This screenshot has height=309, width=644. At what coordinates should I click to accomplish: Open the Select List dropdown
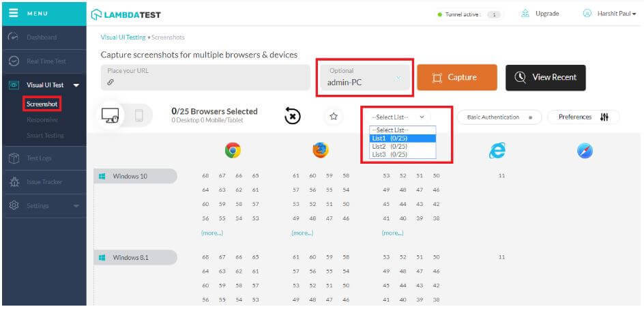[398, 117]
